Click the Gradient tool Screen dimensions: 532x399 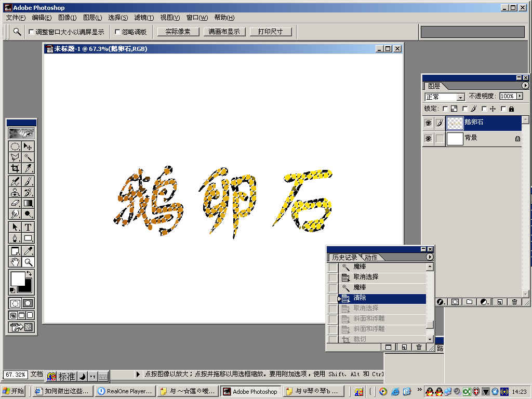coord(28,203)
